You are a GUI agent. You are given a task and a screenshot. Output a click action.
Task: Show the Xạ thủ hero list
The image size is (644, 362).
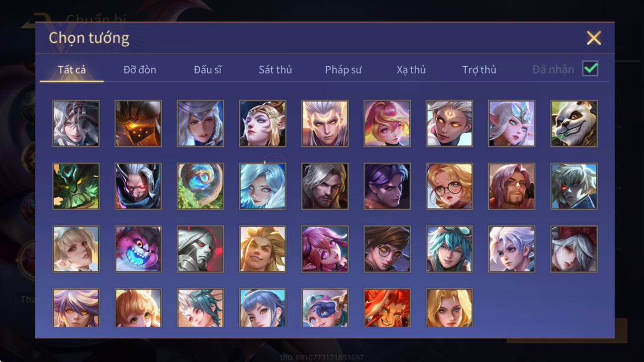[411, 70]
